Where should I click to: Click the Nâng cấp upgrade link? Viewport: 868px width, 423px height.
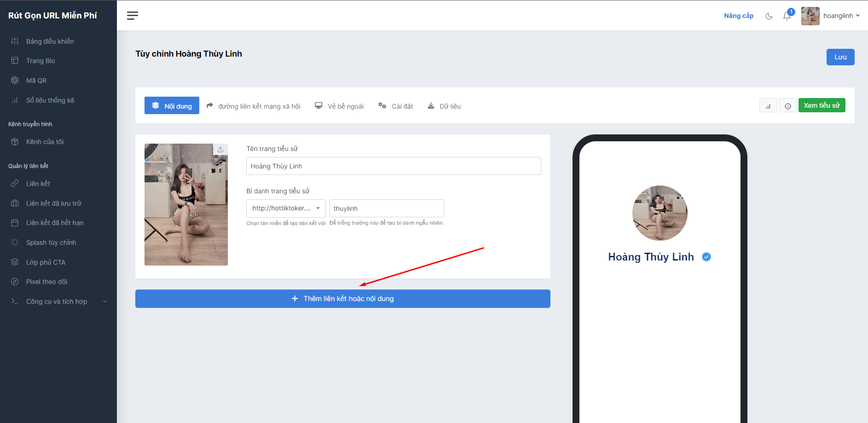[x=738, y=16]
